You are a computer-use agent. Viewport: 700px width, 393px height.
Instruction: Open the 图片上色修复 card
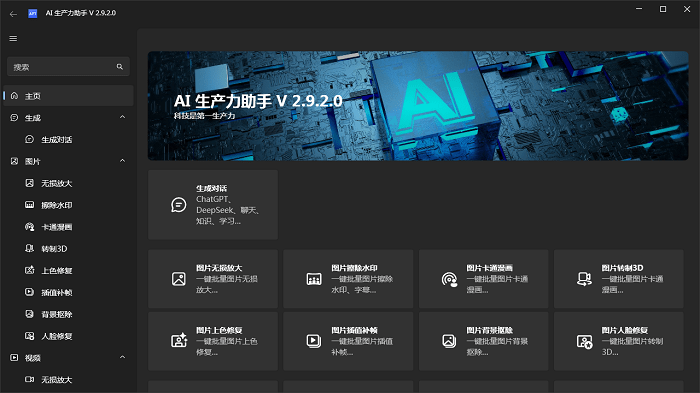coord(213,341)
